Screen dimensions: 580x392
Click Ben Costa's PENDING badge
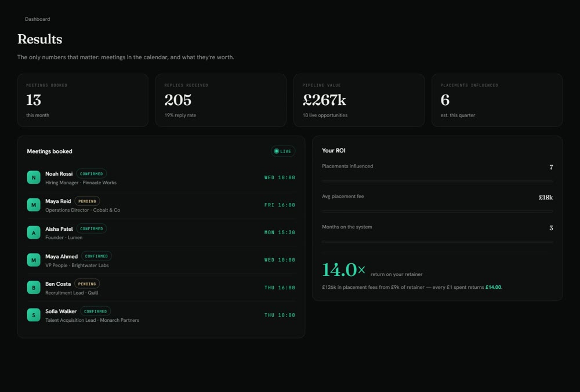click(88, 284)
